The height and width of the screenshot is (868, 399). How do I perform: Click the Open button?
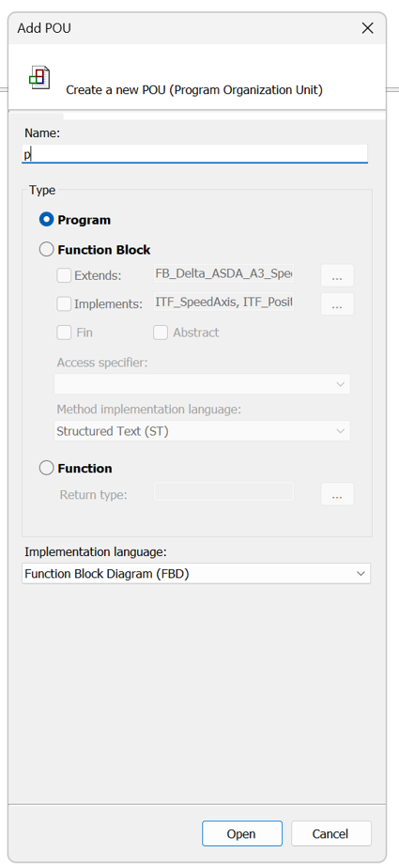tap(242, 833)
